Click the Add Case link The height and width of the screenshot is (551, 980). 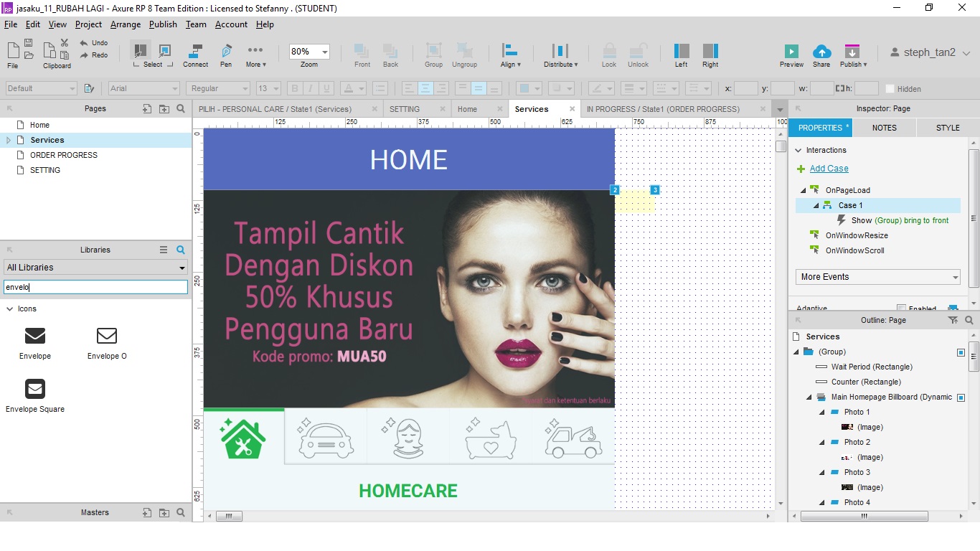[x=829, y=169]
